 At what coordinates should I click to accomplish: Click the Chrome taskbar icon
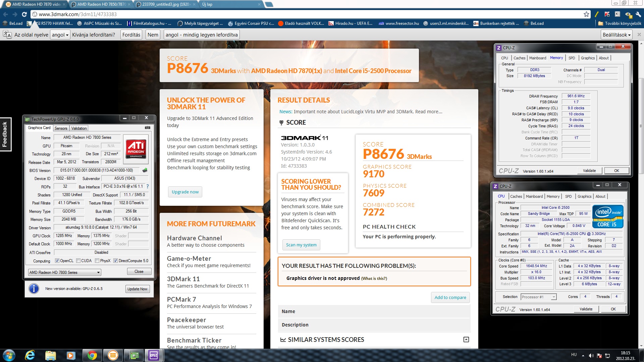tap(92, 355)
